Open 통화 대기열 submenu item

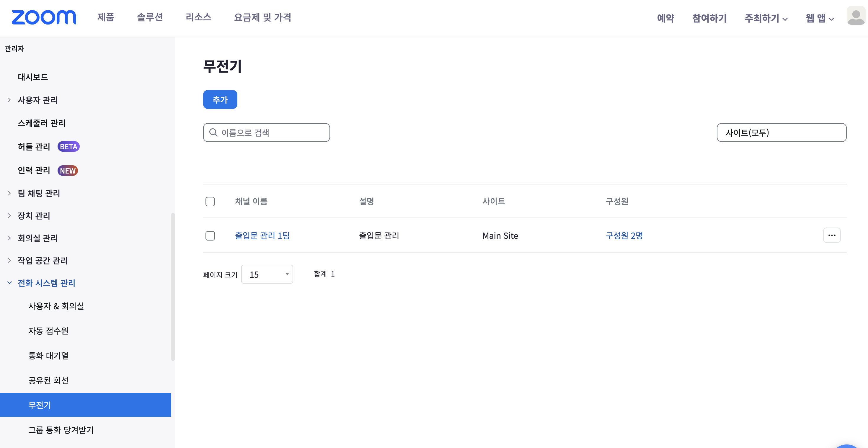[x=48, y=355]
